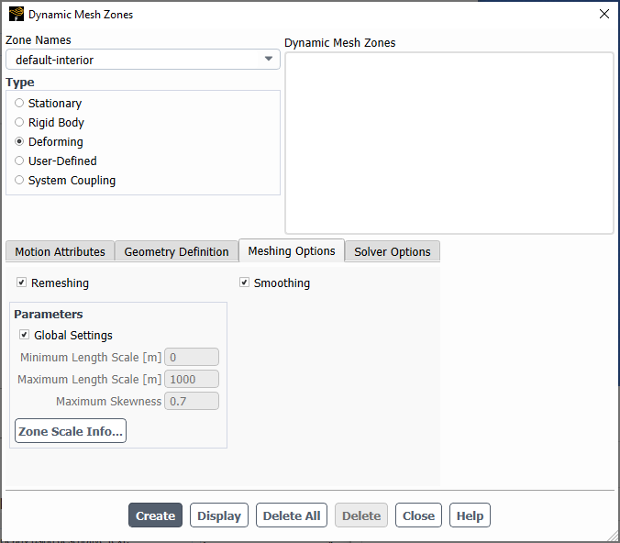620x543 pixels.
Task: Open Zone Scale Info dialog
Action: (x=71, y=431)
